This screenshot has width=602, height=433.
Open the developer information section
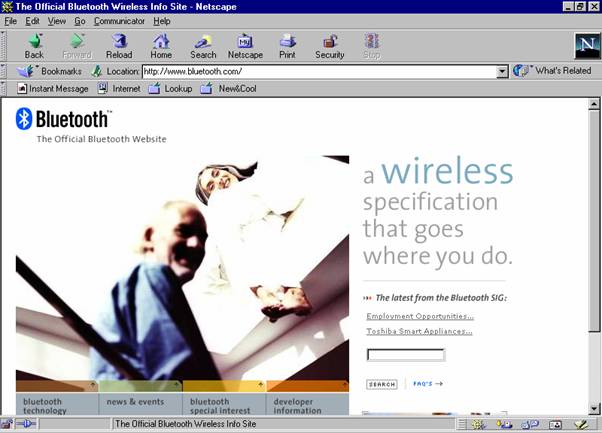point(308,404)
